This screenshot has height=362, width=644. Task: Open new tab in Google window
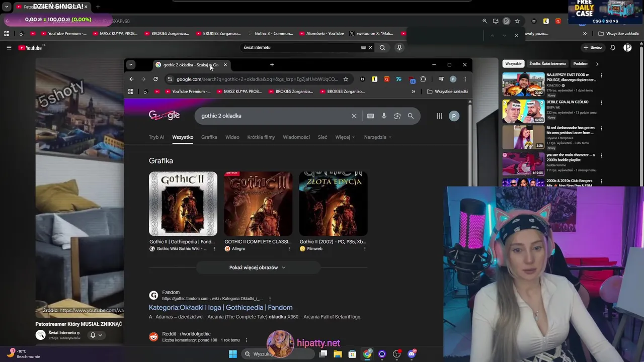pyautogui.click(x=272, y=65)
